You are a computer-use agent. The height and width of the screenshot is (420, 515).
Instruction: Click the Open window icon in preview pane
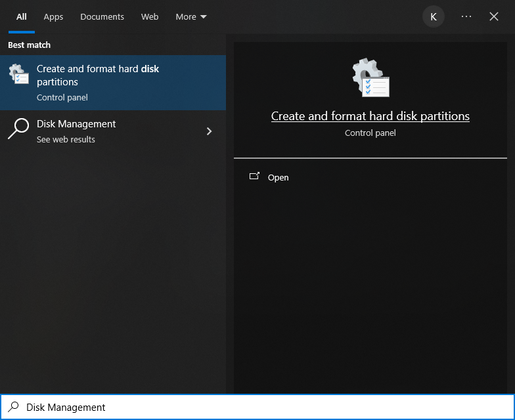[254, 176]
